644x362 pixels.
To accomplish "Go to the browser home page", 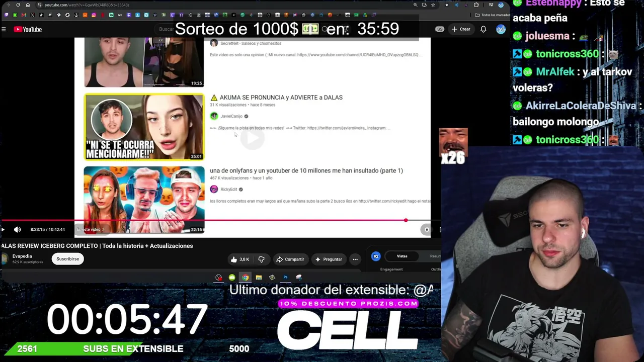I will click(28, 5).
